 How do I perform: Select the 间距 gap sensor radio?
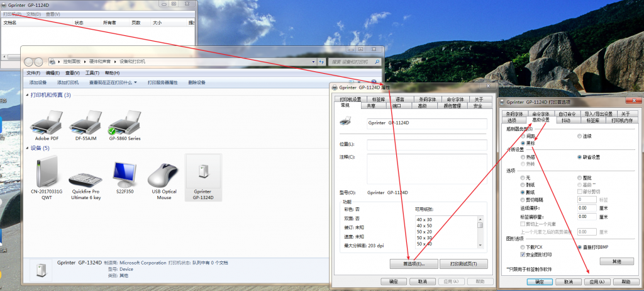click(x=523, y=136)
